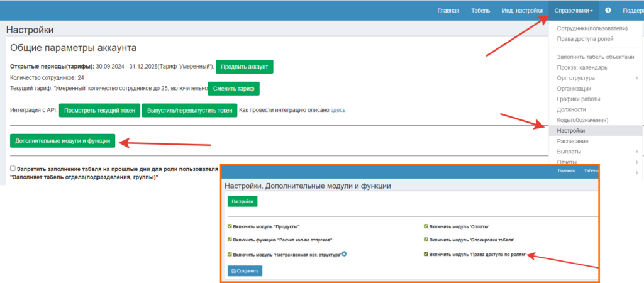Click the blue Сохранить button with floppy icon
Screen dimensions: 644x283
(x=245, y=271)
